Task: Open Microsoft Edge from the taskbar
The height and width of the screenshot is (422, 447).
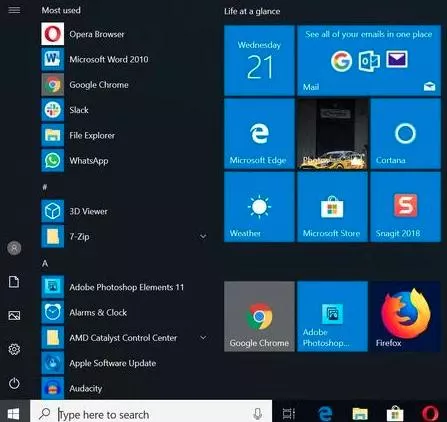Action: tap(325, 414)
